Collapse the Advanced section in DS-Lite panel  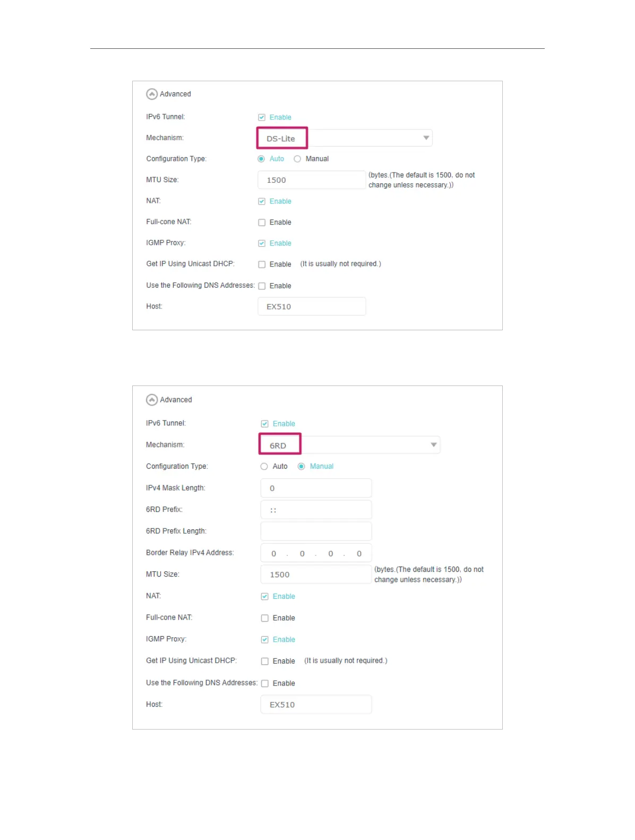coord(152,94)
